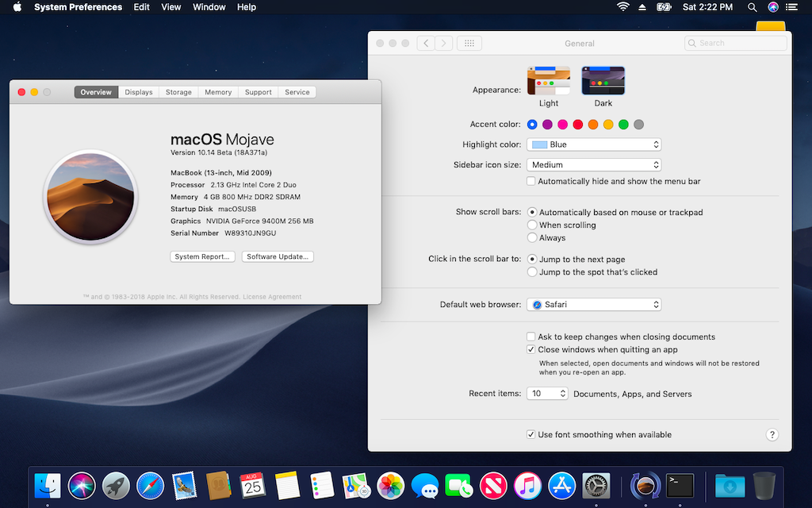Switch to the Displays tab

[139, 92]
